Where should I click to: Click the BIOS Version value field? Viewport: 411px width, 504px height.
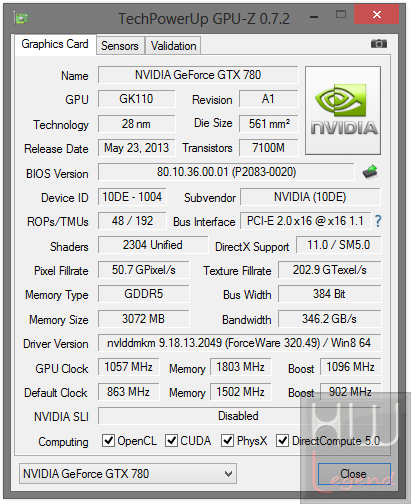[226, 172]
